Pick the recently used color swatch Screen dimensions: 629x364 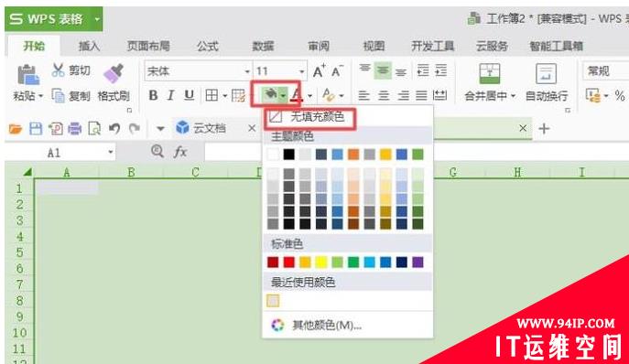point(273,301)
